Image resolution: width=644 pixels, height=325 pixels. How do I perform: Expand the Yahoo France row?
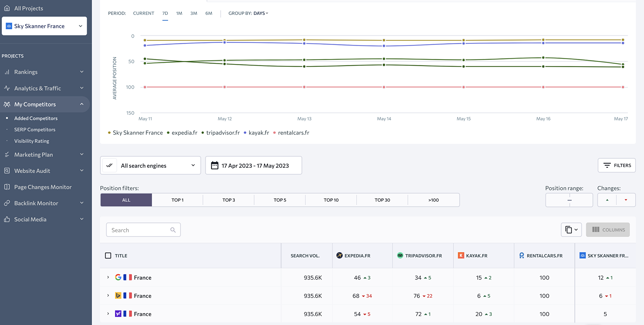point(108,314)
